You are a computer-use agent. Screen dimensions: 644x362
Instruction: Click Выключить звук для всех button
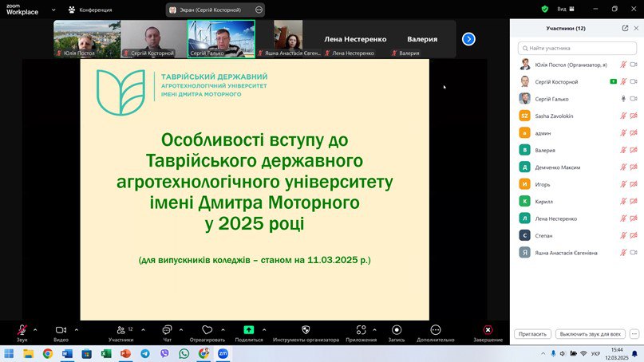(x=589, y=334)
